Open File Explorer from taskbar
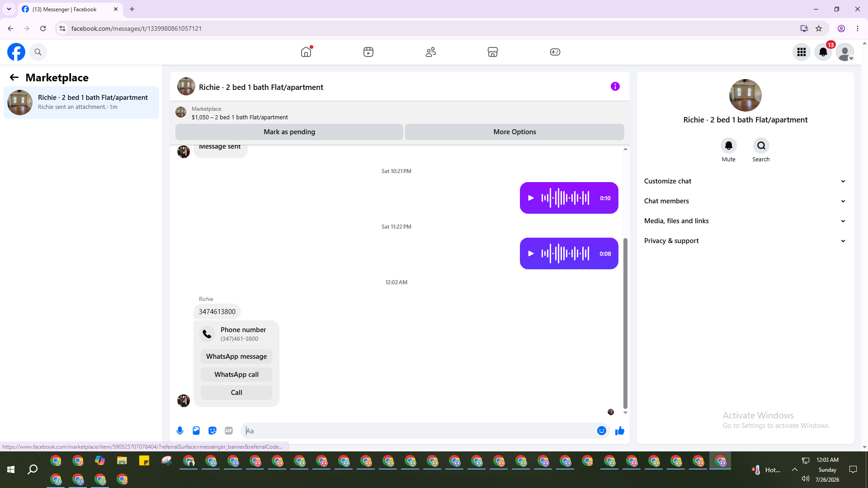 pos(122,461)
